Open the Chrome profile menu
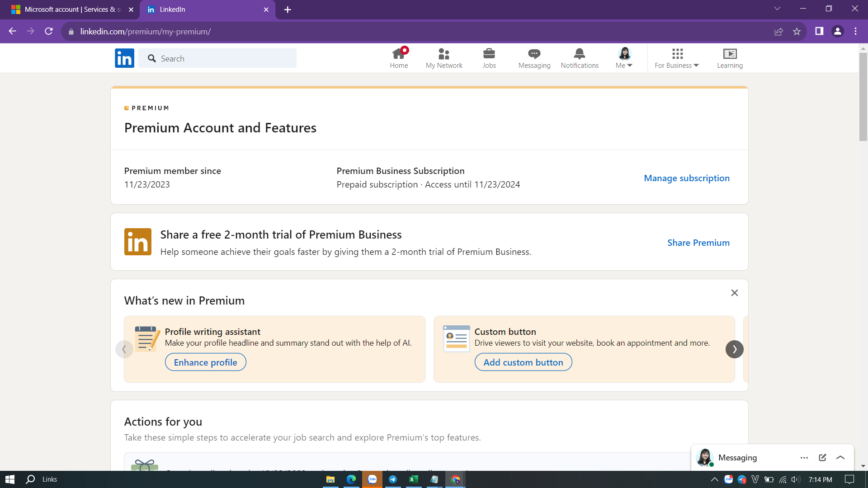 pyautogui.click(x=838, y=31)
